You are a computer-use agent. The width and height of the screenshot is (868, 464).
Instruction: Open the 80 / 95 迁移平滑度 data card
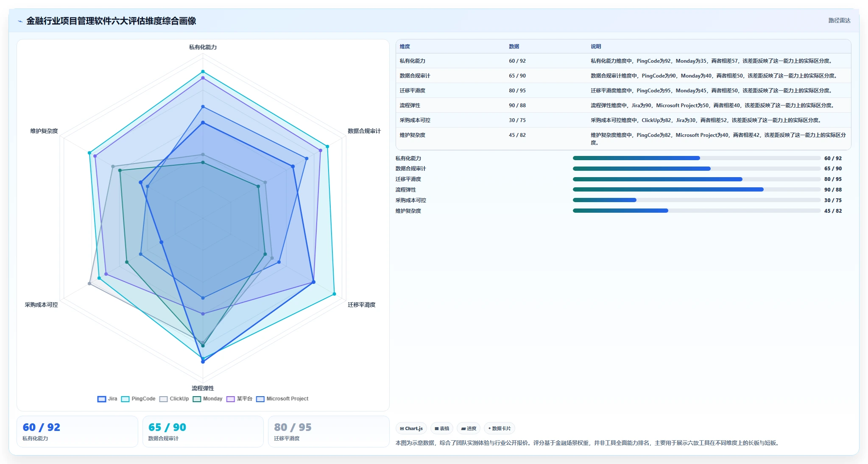[x=329, y=431]
